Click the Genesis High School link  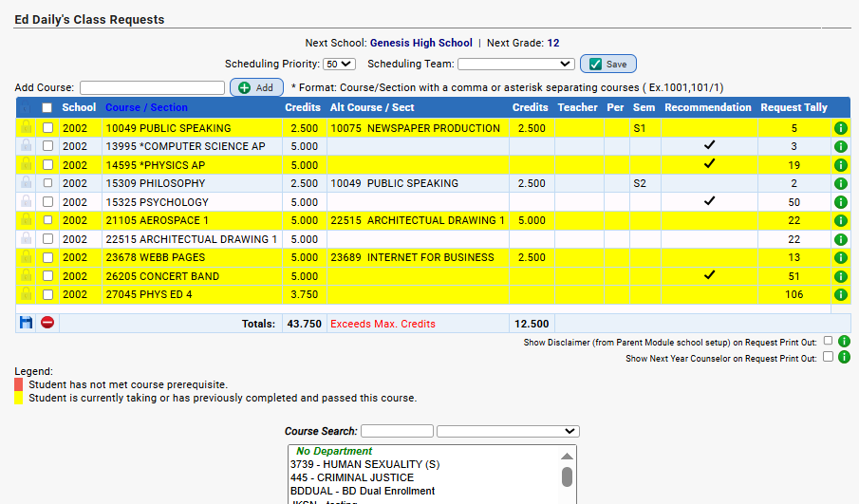click(420, 43)
